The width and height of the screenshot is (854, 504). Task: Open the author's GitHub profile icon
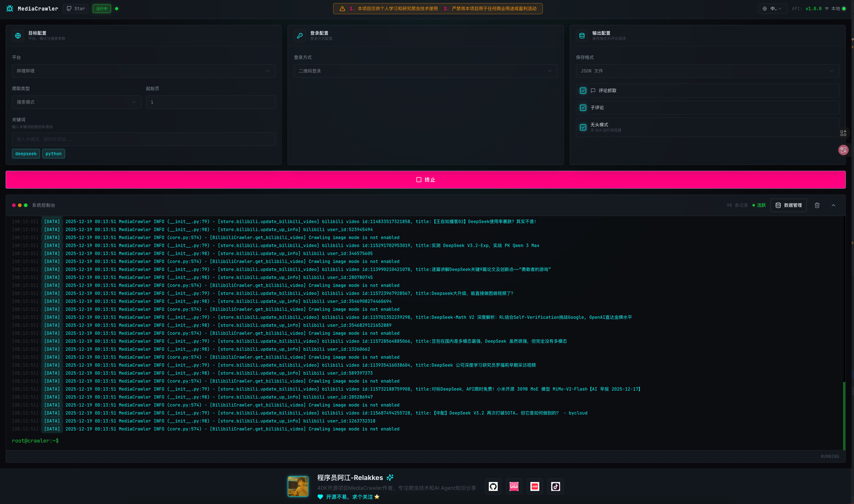[493, 486]
